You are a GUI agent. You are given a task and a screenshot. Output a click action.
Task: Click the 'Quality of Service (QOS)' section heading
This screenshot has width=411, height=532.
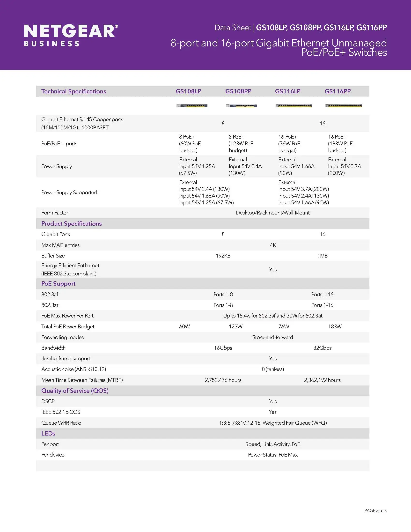coord(75,391)
